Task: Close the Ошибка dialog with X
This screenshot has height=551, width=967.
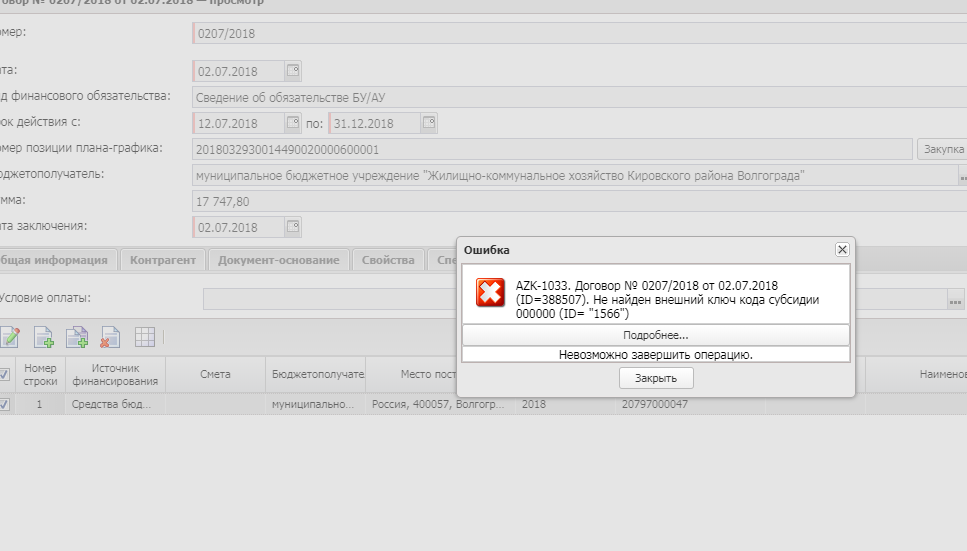Action: coord(842,249)
